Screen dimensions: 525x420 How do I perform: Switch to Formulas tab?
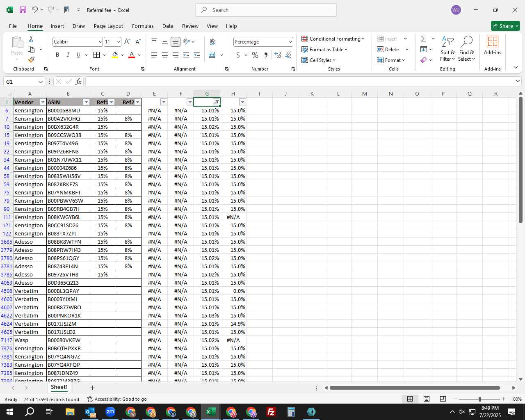(x=143, y=26)
